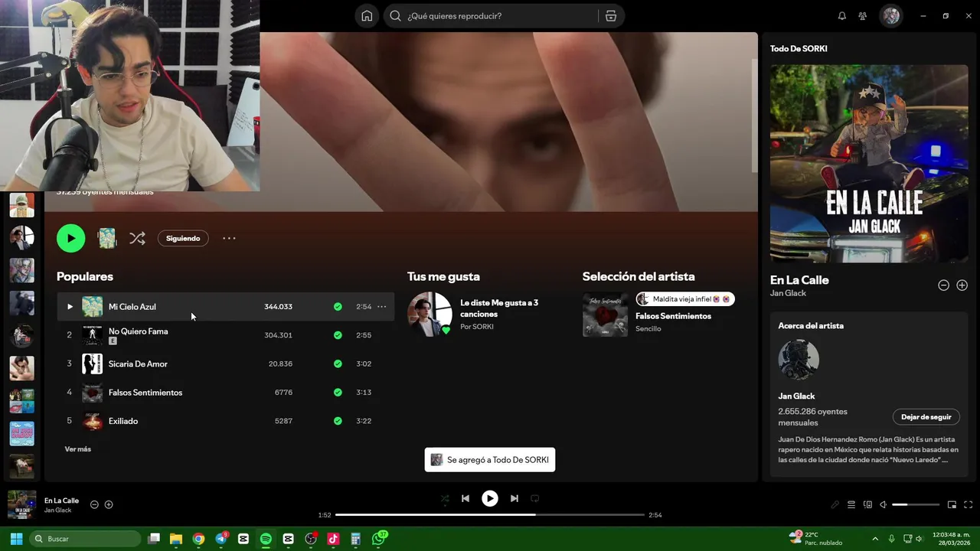Open Falsos Sentimientos in Selección del artista

[x=673, y=316]
